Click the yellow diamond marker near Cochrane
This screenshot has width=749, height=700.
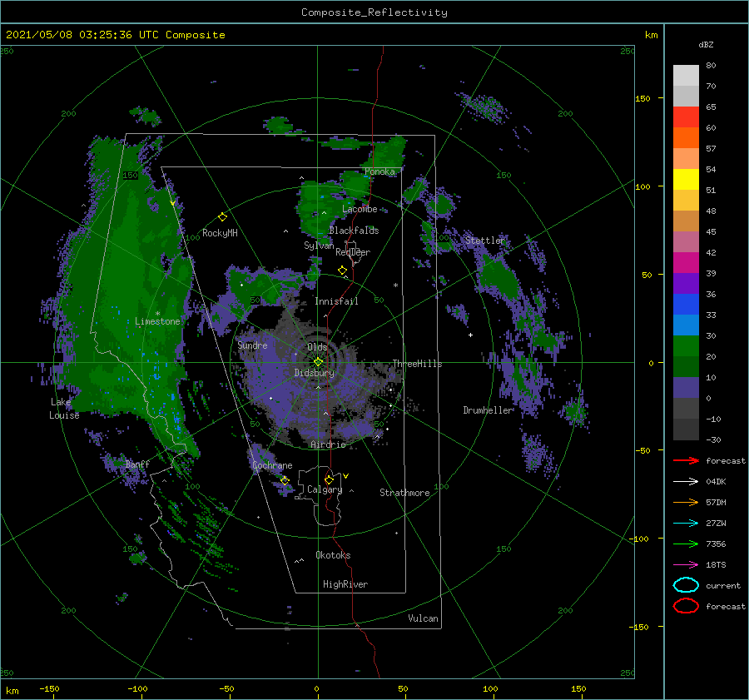285,480
